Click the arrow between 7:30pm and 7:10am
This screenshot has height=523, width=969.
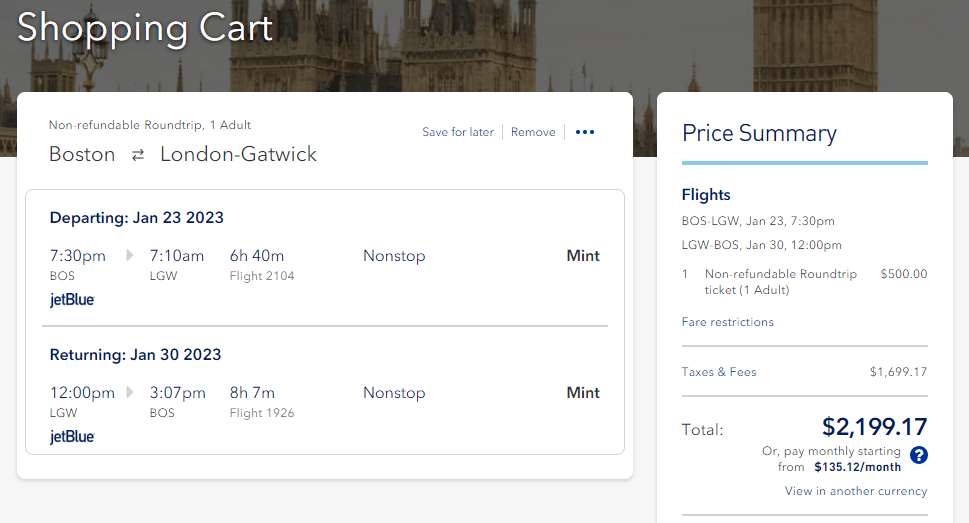(129, 256)
